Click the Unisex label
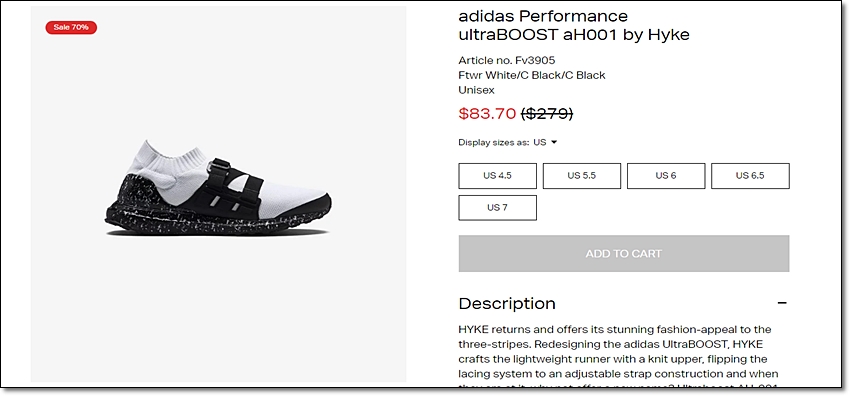 point(476,90)
